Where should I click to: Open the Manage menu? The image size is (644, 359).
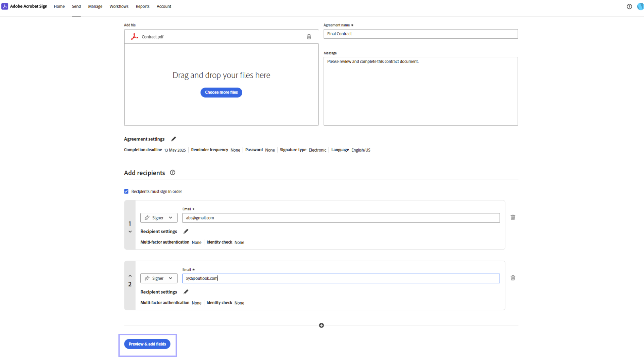[x=95, y=6]
